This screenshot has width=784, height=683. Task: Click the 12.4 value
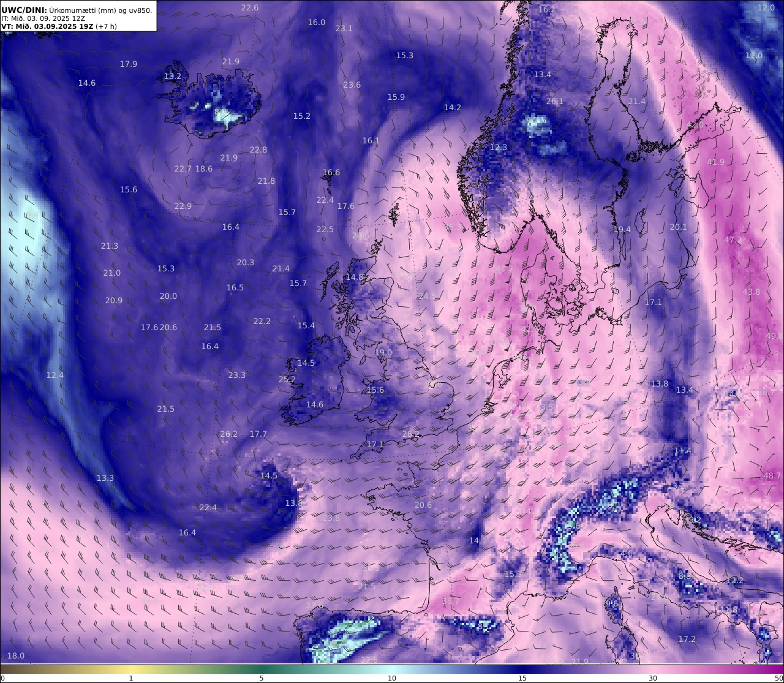click(x=55, y=375)
